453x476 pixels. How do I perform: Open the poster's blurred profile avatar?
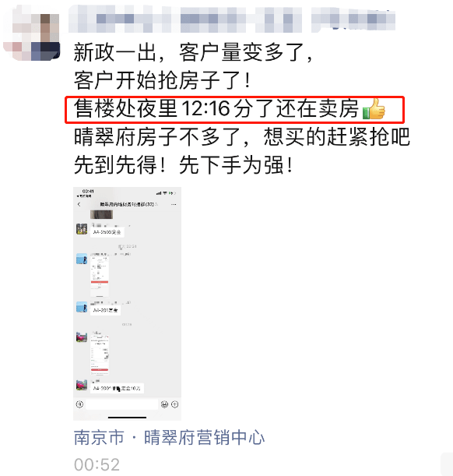point(32,33)
